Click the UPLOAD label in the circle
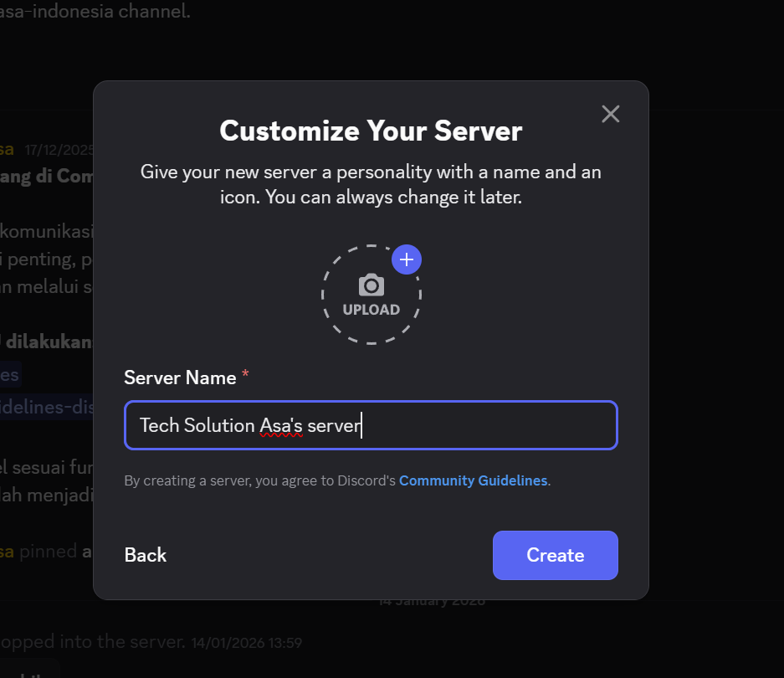Image resolution: width=784 pixels, height=678 pixels. 372,310
